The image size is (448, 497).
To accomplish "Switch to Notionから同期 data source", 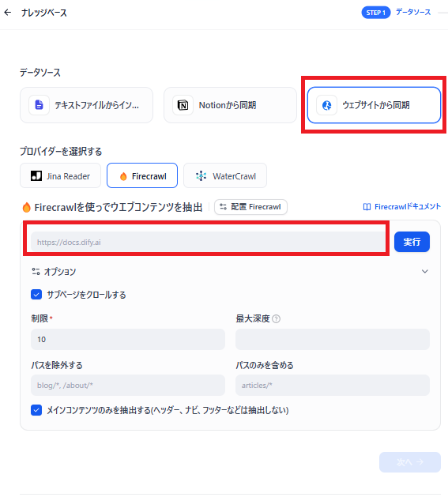I will (230, 105).
